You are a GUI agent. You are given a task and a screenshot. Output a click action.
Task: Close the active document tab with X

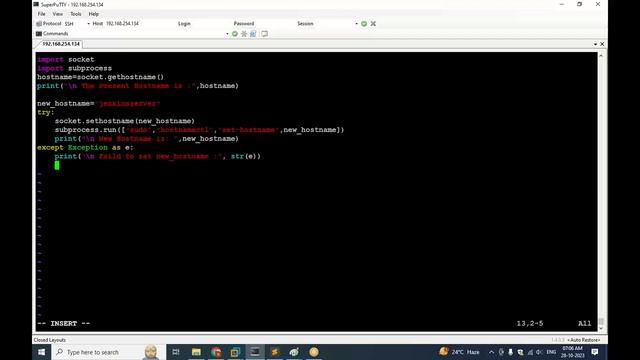tap(602, 44)
